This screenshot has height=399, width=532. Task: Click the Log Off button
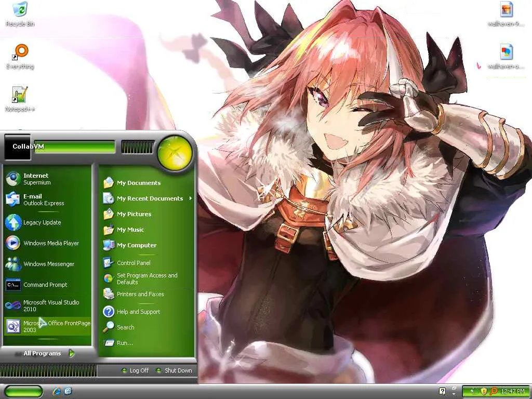136,370
